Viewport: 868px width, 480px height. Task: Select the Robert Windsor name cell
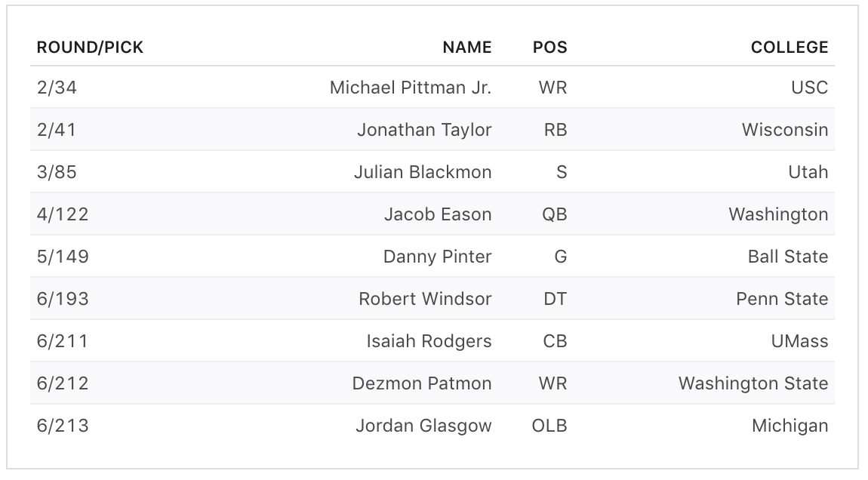425,299
